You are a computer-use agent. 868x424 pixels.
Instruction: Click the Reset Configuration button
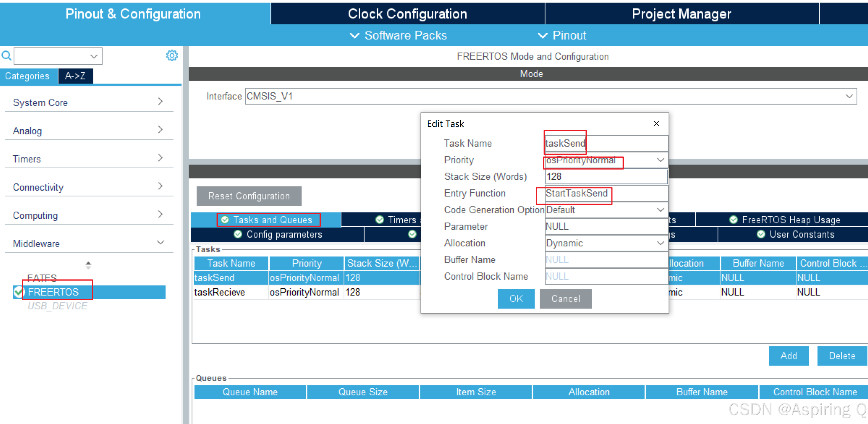(249, 196)
